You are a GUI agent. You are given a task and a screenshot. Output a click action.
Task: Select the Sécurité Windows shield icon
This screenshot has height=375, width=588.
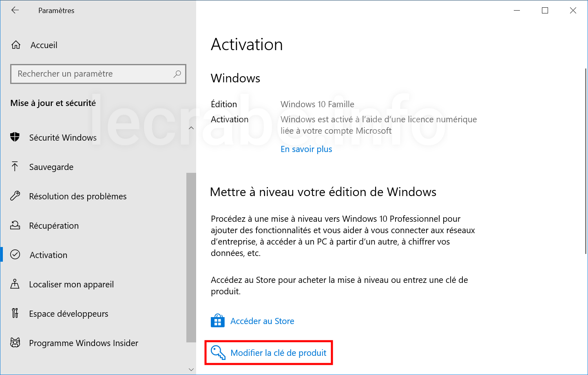click(x=15, y=137)
